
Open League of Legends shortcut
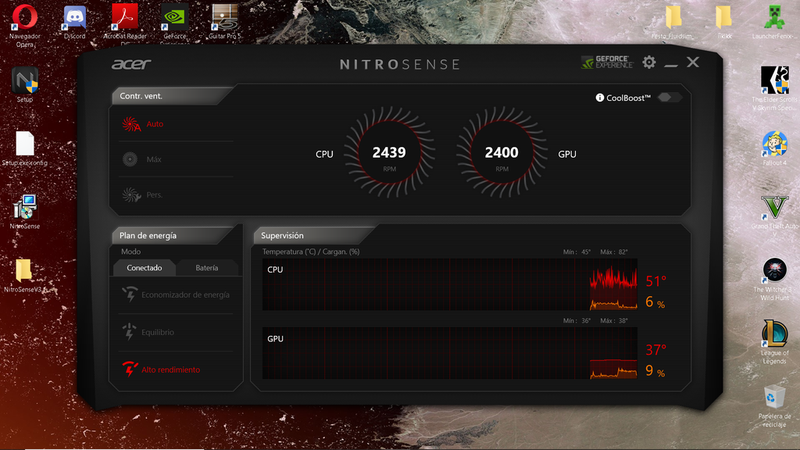tap(774, 342)
